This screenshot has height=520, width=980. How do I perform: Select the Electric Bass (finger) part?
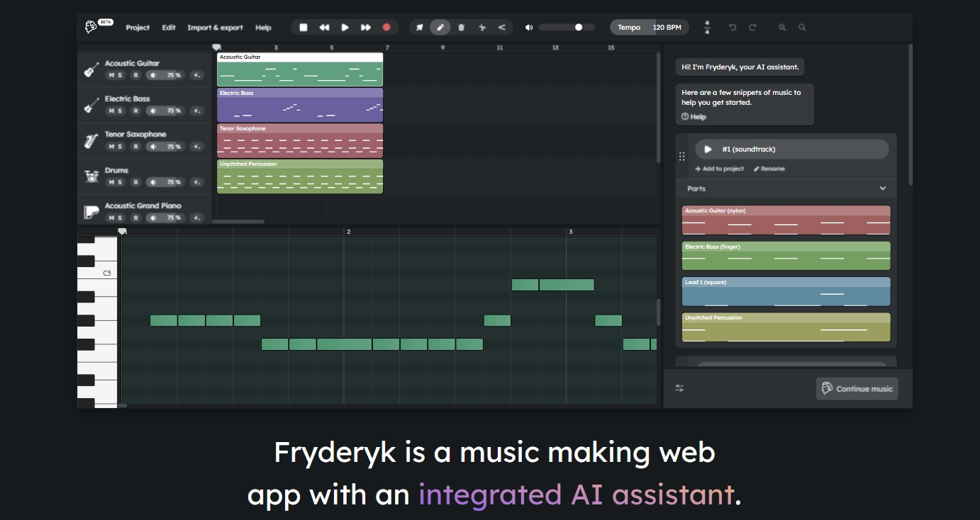(x=786, y=256)
